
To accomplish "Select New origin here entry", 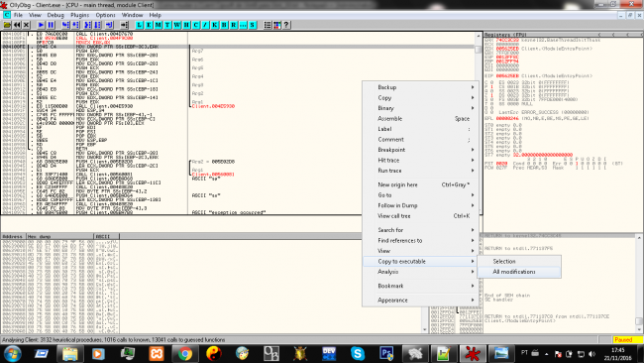I will (420, 184).
